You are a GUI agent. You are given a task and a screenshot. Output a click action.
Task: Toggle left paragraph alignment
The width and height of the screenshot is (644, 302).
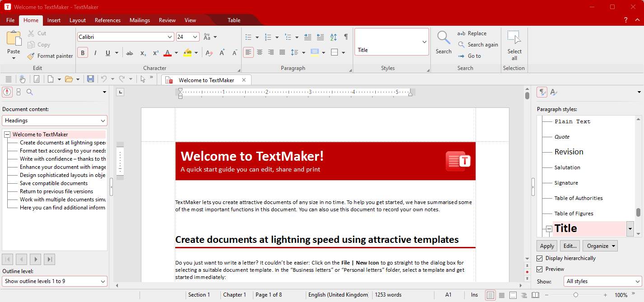click(248, 53)
